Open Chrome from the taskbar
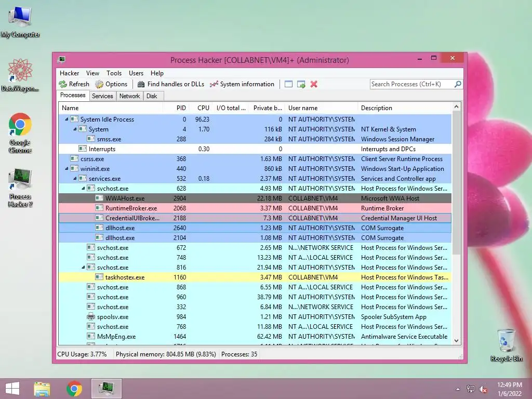The width and height of the screenshot is (532, 399). (74, 389)
